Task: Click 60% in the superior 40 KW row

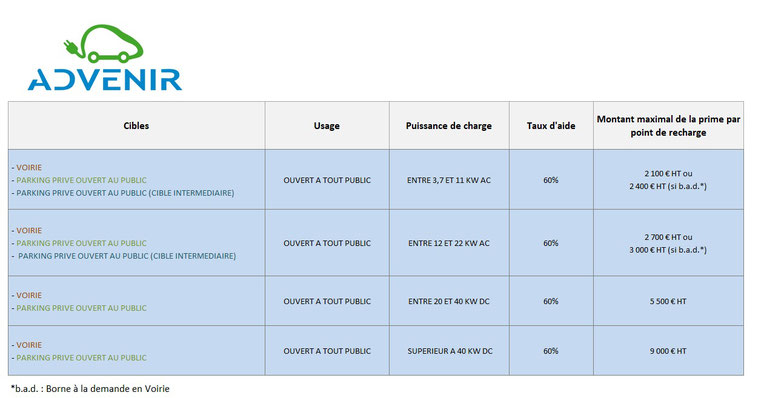Action: click(x=551, y=351)
